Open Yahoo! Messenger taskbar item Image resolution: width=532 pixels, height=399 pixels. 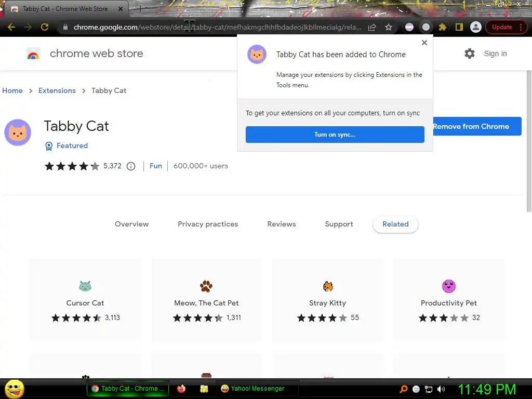(257, 389)
